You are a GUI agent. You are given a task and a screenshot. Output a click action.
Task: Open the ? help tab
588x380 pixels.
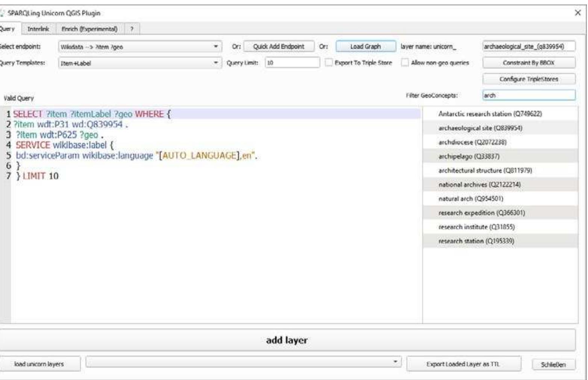pyautogui.click(x=132, y=29)
